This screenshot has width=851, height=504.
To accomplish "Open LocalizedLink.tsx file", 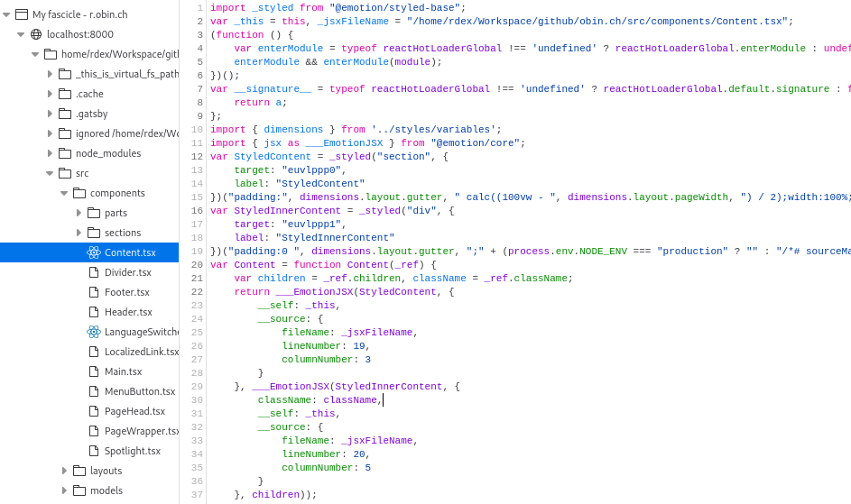I will pos(141,352).
